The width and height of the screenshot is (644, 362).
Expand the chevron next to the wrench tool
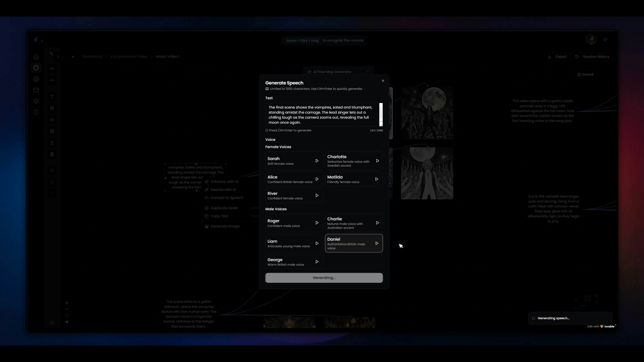pos(58,57)
